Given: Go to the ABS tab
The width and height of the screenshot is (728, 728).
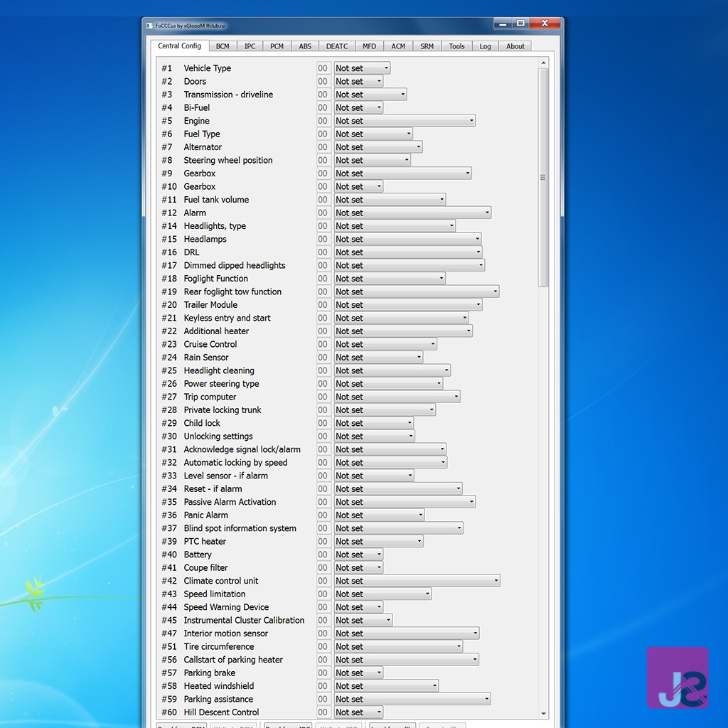Looking at the screenshot, I should point(305,46).
